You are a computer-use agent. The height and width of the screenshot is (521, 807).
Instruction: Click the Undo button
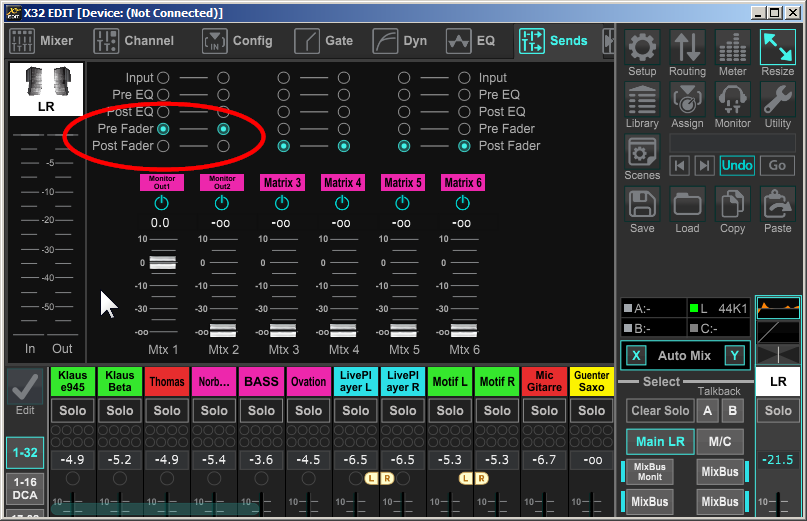[x=737, y=166]
